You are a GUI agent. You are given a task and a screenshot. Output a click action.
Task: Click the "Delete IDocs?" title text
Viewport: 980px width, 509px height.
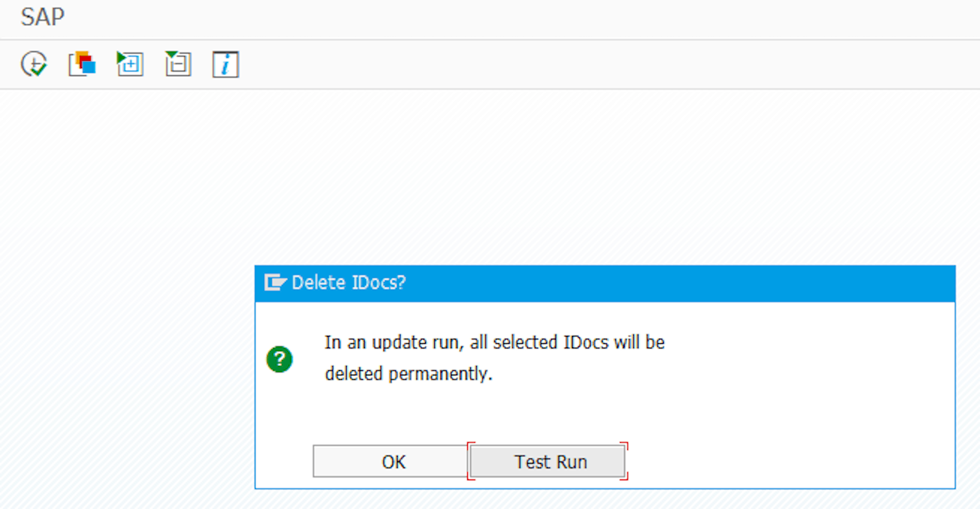tap(349, 283)
